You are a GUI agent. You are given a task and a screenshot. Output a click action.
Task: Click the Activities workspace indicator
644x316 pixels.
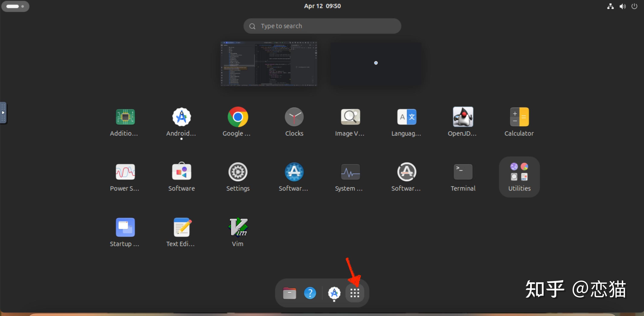pyautogui.click(x=15, y=6)
